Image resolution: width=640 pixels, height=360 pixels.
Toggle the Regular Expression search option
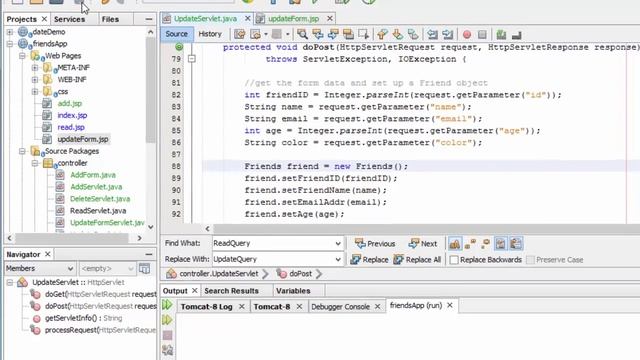(485, 244)
